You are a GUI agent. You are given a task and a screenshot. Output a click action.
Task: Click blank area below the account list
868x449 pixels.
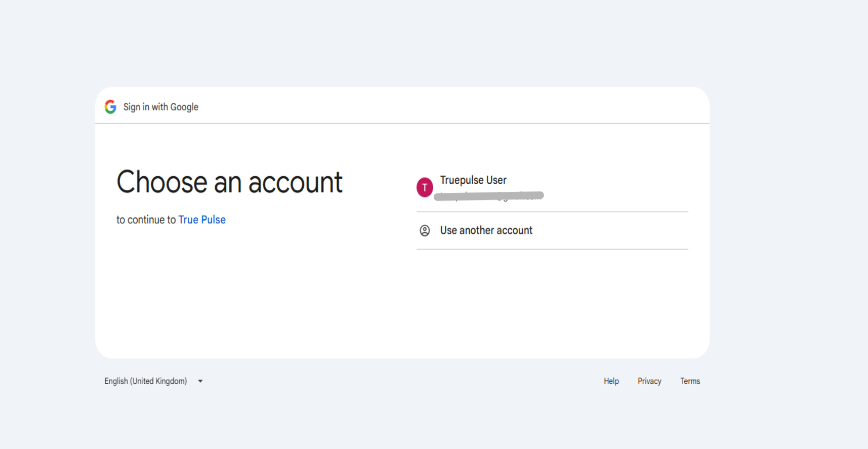pos(552,304)
